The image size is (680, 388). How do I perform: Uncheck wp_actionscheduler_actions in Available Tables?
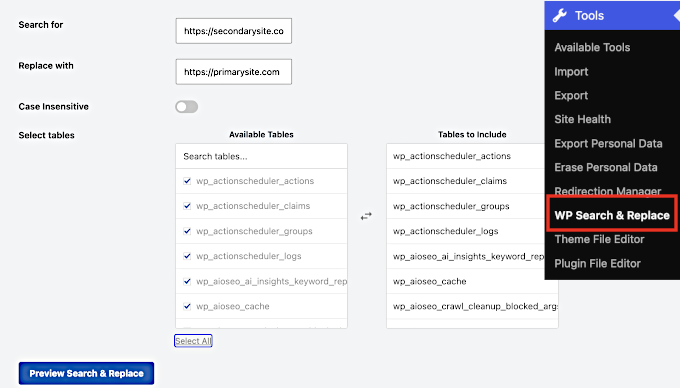(x=187, y=181)
